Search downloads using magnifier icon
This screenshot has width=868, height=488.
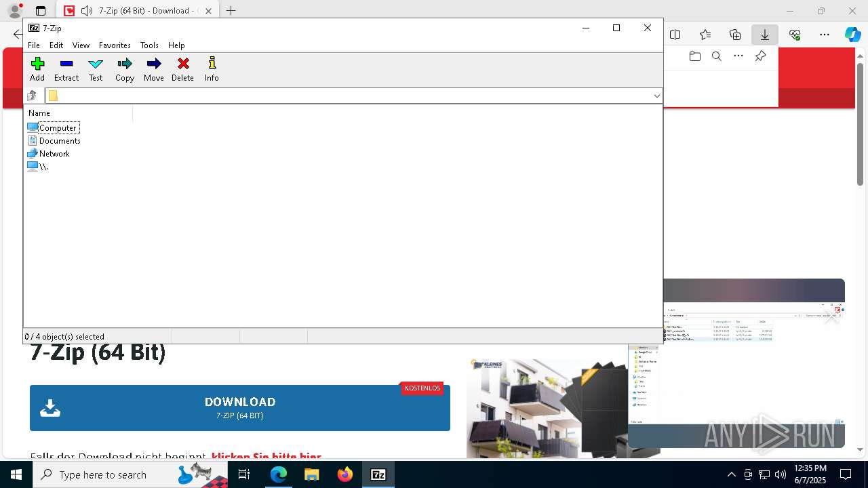pyautogui.click(x=717, y=56)
